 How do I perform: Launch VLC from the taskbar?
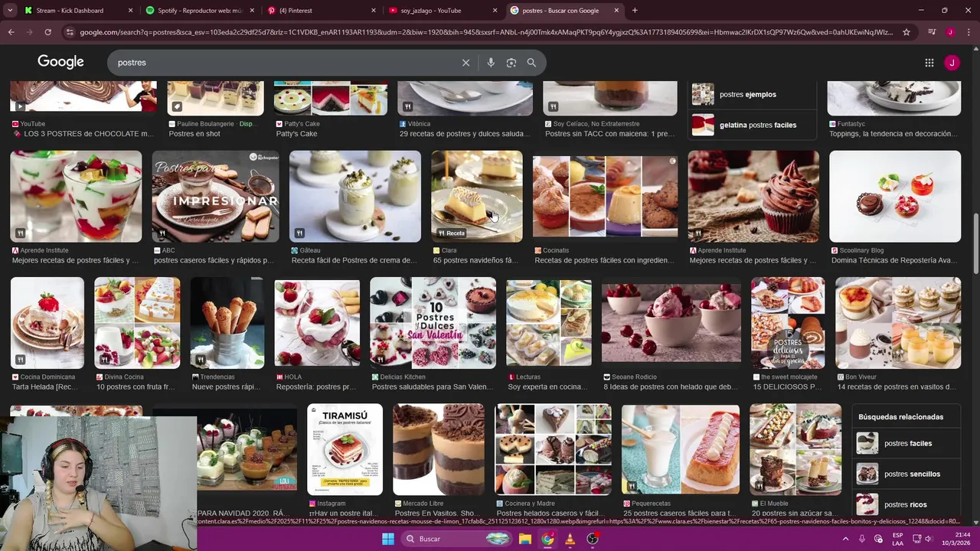coord(570,539)
